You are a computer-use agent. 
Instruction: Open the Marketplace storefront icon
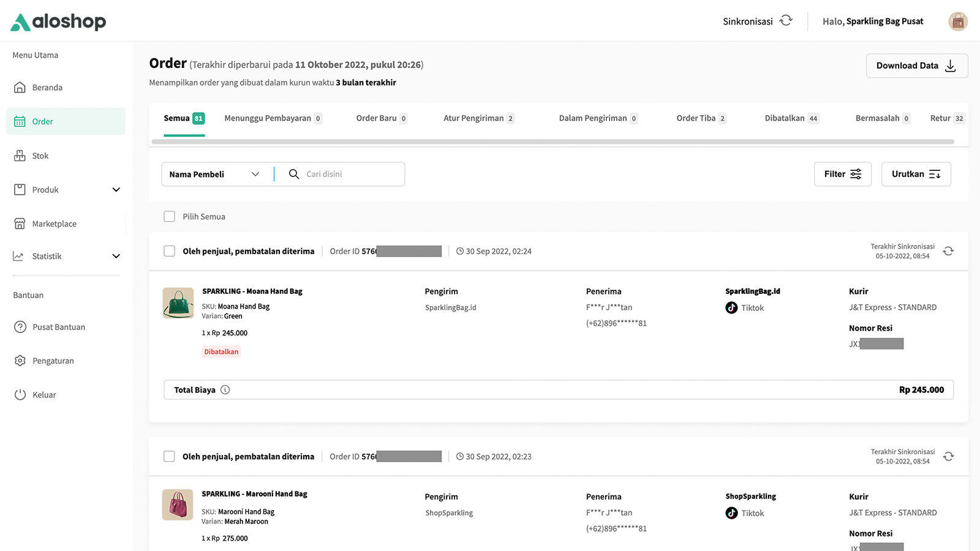pyautogui.click(x=20, y=223)
